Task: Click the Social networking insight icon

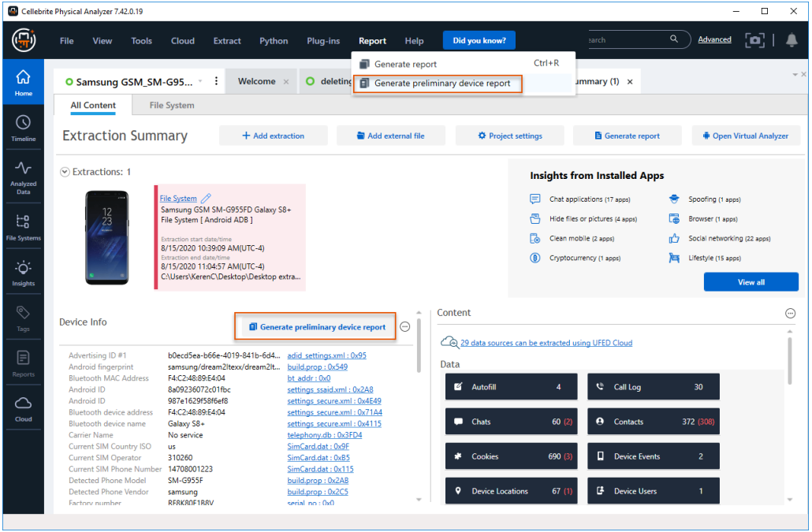Action: (x=674, y=239)
